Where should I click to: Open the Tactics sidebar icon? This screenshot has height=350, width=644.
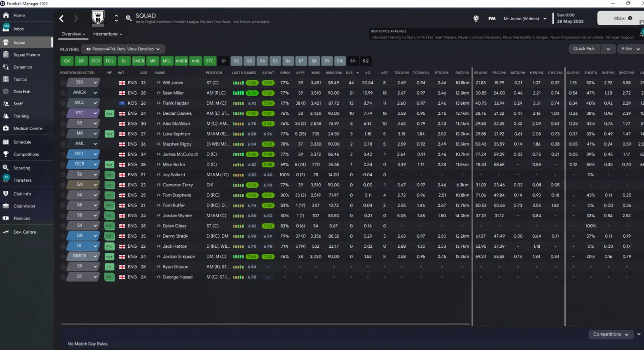pyautogui.click(x=6, y=79)
